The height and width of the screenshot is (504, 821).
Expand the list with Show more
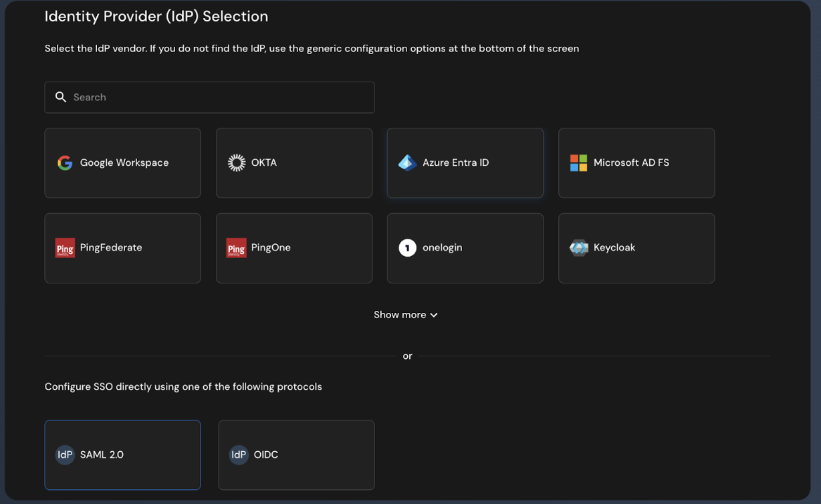[x=406, y=315]
